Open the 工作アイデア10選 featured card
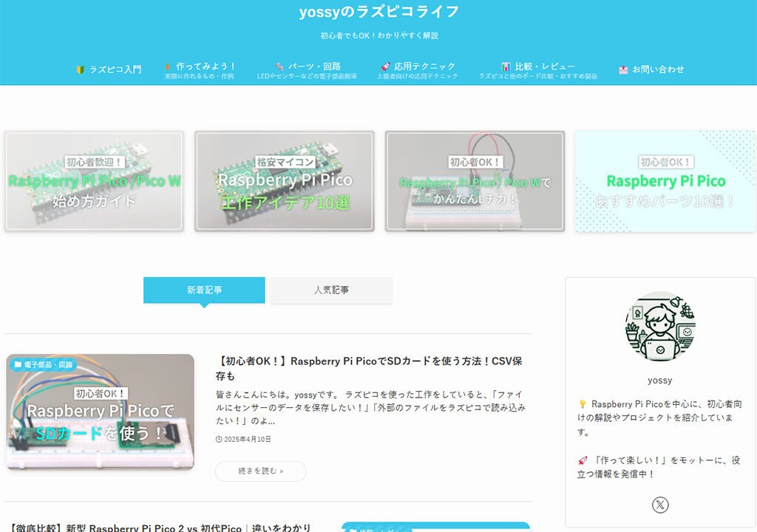The height and width of the screenshot is (532, 757). click(x=285, y=181)
